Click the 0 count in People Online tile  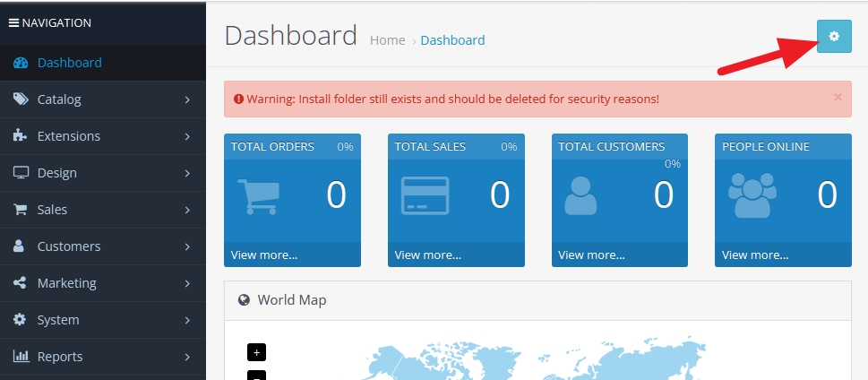[827, 195]
